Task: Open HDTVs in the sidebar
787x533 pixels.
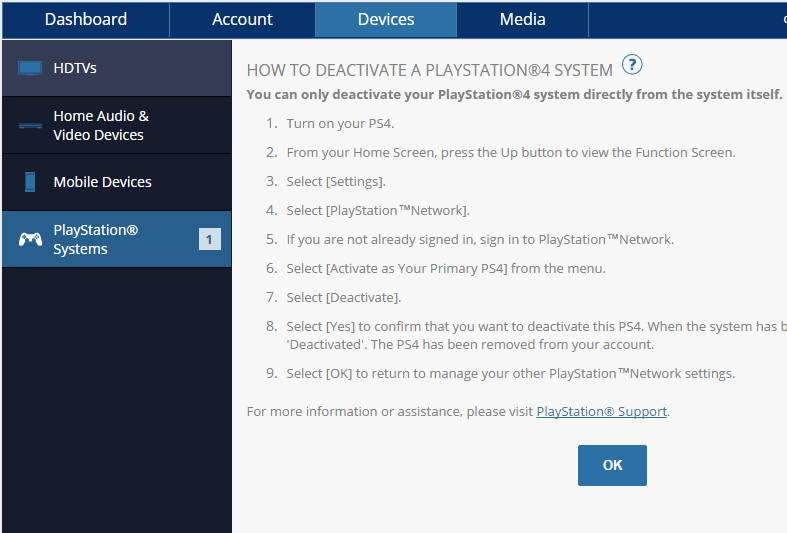Action: point(117,68)
